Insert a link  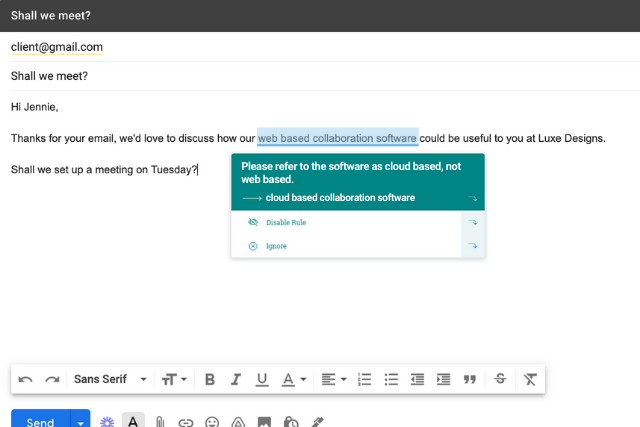pos(186,423)
